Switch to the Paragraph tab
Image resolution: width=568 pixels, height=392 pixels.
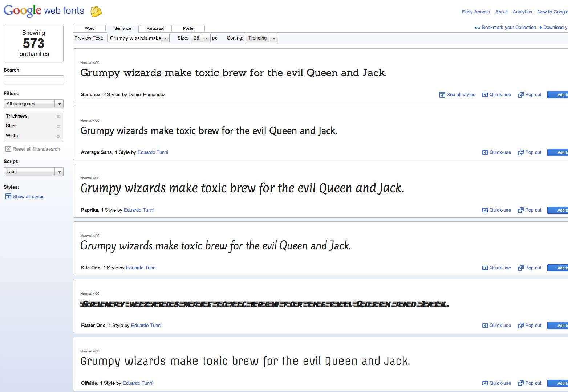(156, 28)
